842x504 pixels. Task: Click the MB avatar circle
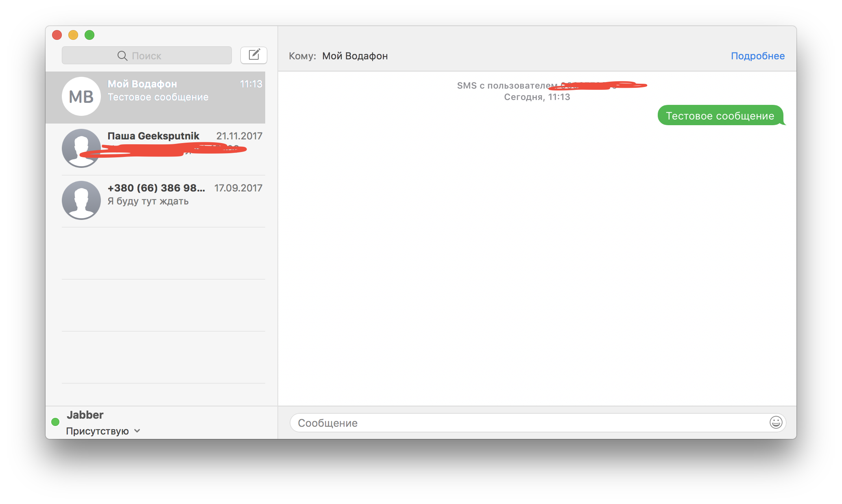click(x=81, y=97)
